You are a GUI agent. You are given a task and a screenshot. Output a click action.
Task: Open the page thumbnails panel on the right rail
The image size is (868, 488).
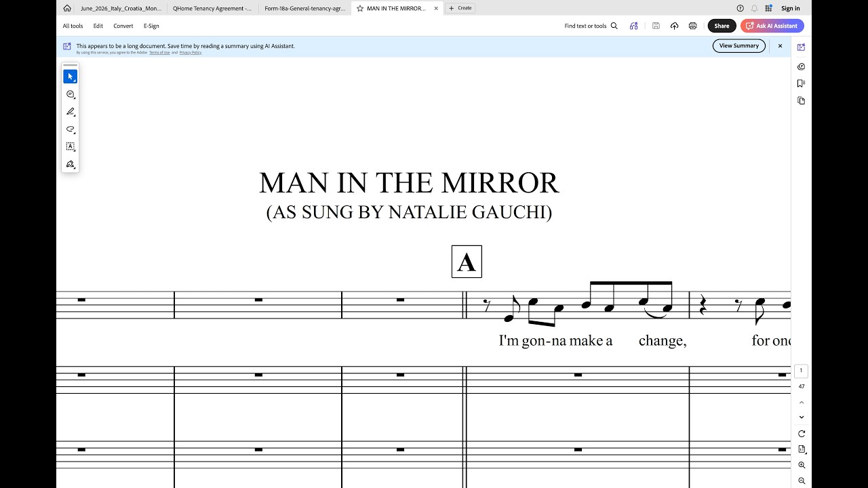click(801, 100)
